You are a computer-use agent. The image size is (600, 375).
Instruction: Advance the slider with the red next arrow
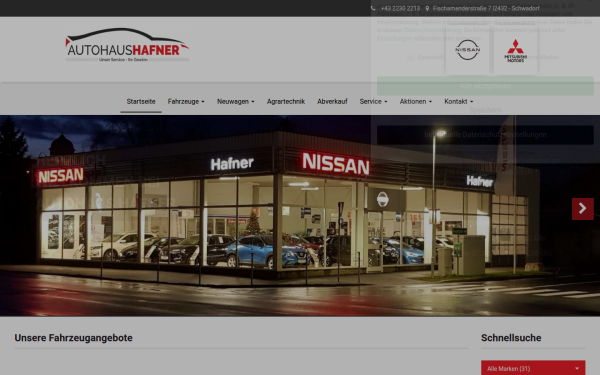click(x=582, y=209)
